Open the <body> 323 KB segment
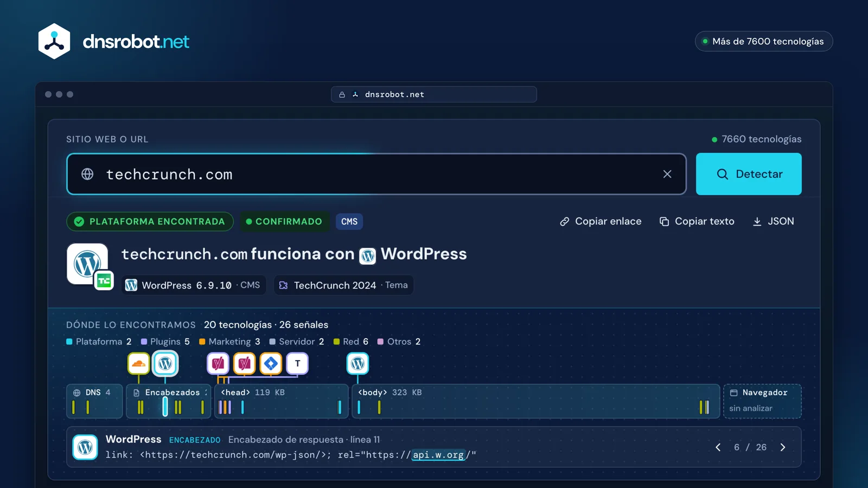Screen dimensions: 868x488 [536, 401]
